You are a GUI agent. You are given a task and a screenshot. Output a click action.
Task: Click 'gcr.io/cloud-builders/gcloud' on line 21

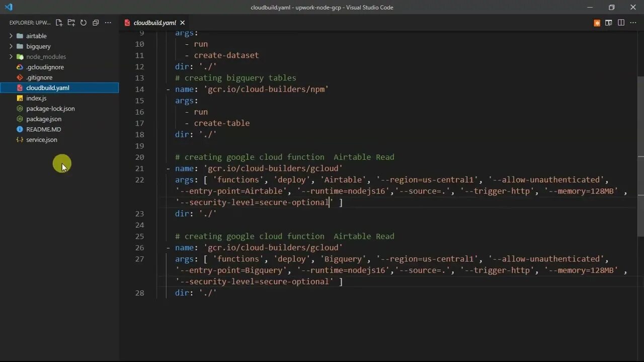click(x=273, y=168)
